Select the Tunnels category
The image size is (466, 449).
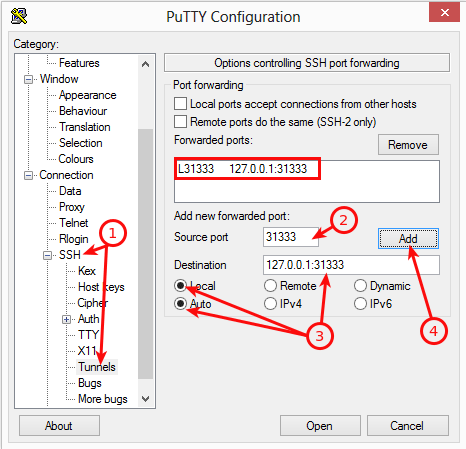[x=97, y=367]
